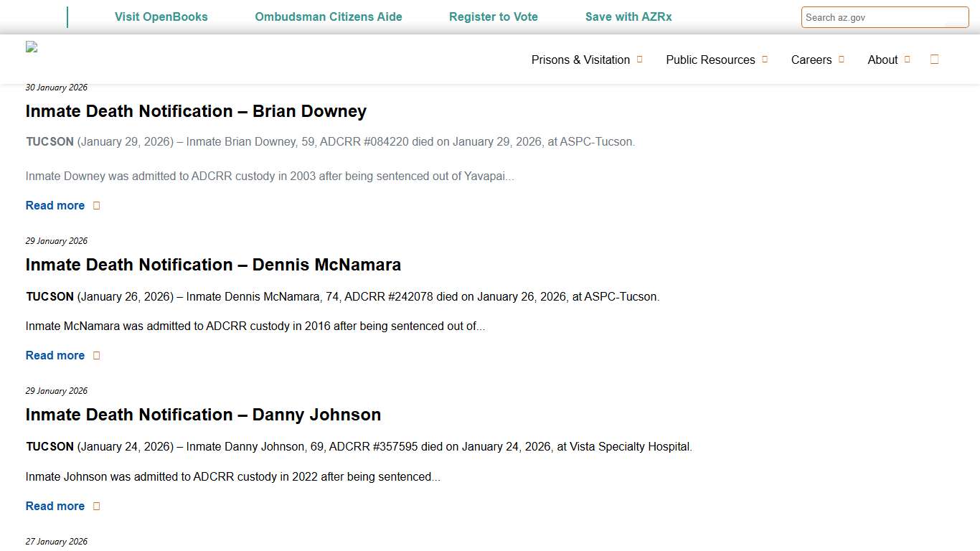Select Public Resources in the navigation
The width and height of the screenshot is (980, 551).
pos(710,60)
